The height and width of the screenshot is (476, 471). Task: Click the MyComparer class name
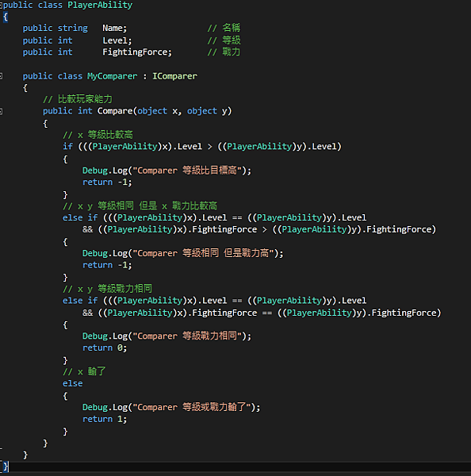pyautogui.click(x=112, y=76)
